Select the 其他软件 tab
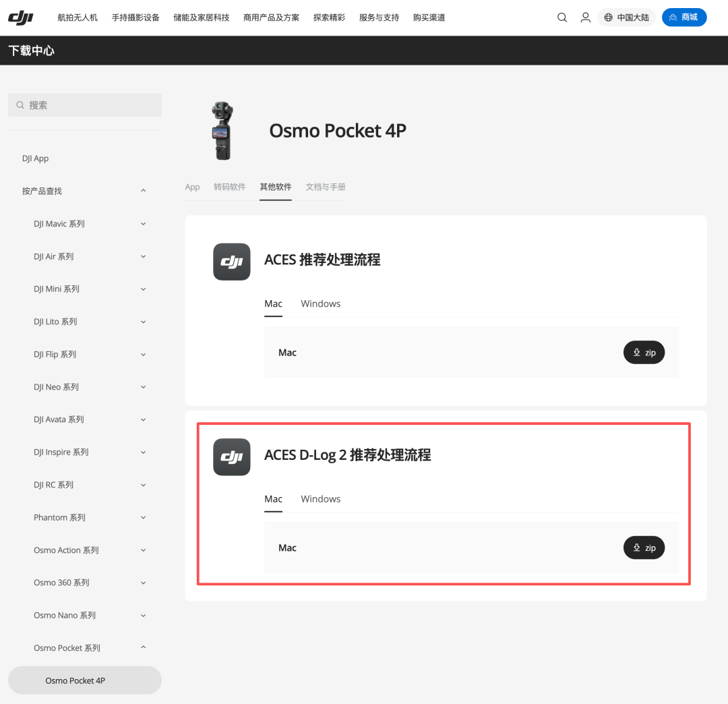 pyautogui.click(x=275, y=187)
